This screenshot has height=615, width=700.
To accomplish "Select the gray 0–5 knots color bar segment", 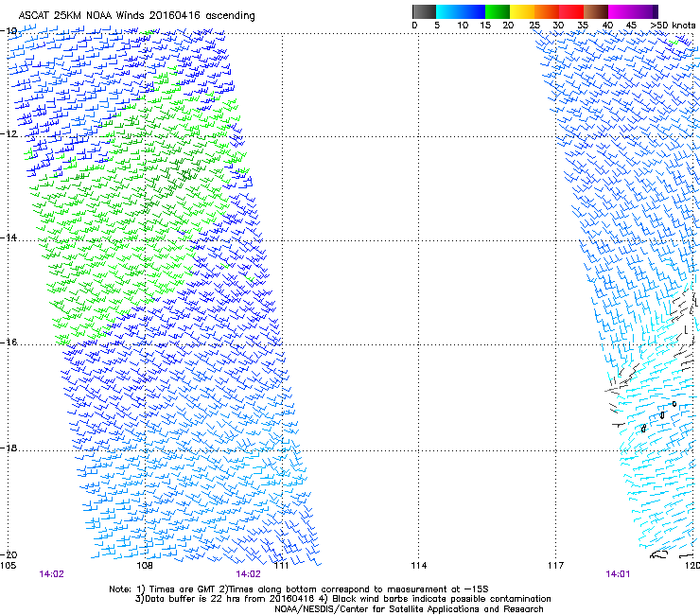I will click(x=424, y=11).
